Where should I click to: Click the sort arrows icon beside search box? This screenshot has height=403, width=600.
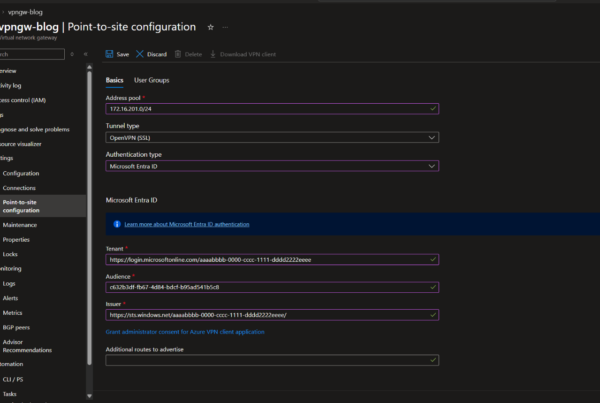72,54
